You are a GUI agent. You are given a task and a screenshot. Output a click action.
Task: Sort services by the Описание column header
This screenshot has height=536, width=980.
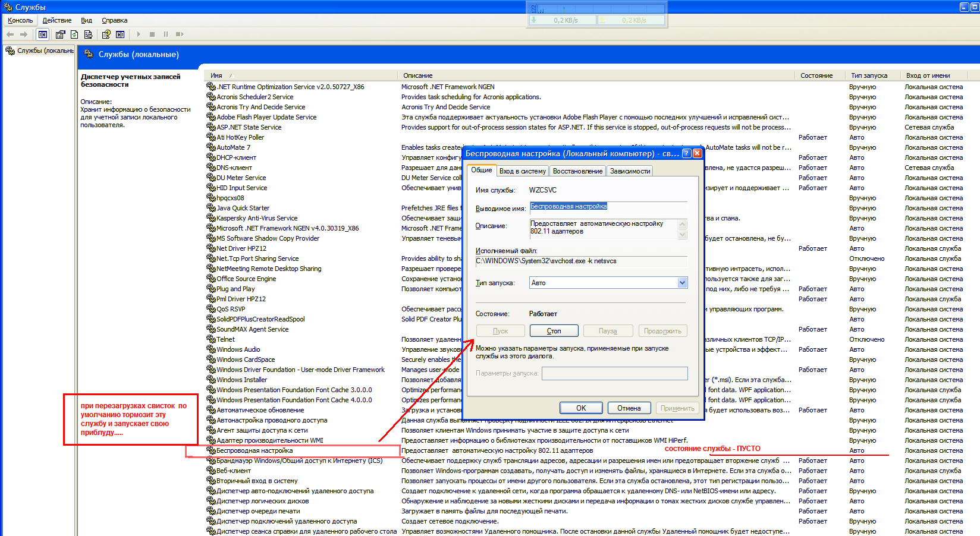pyautogui.click(x=596, y=75)
